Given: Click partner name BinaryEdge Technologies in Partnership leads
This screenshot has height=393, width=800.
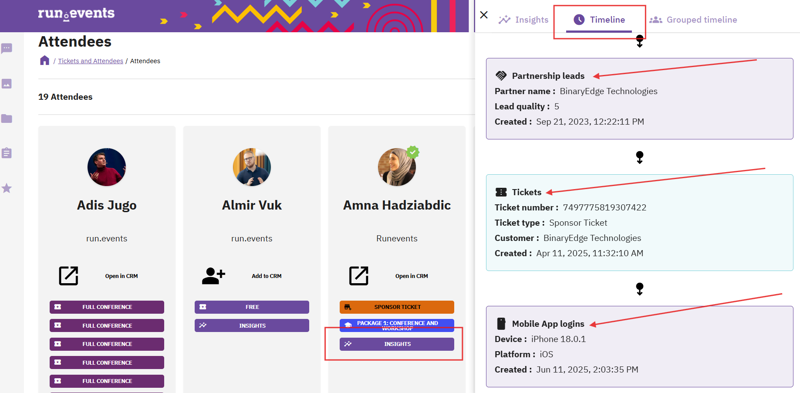Looking at the screenshot, I should (x=609, y=91).
